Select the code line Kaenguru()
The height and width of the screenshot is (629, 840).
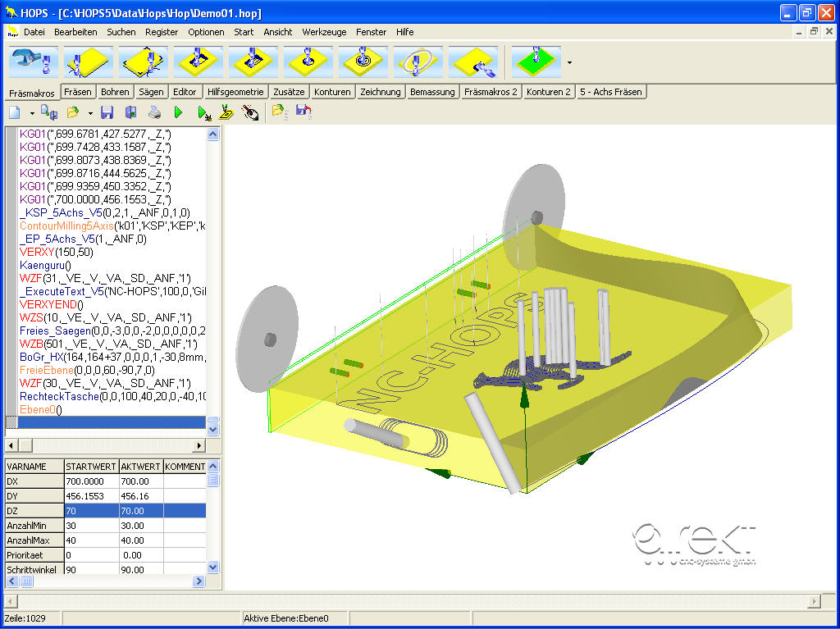click(46, 265)
